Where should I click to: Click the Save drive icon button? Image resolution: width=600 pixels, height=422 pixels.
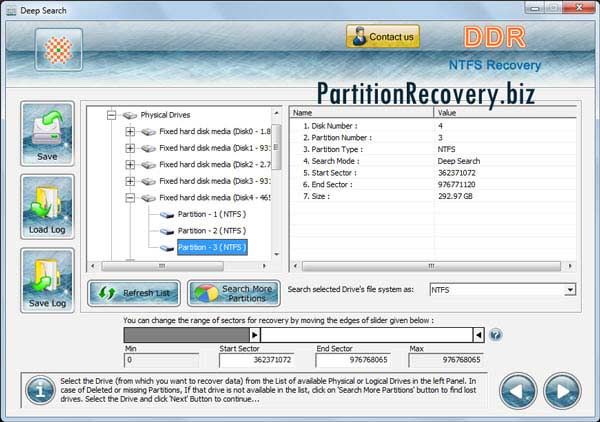[47, 134]
